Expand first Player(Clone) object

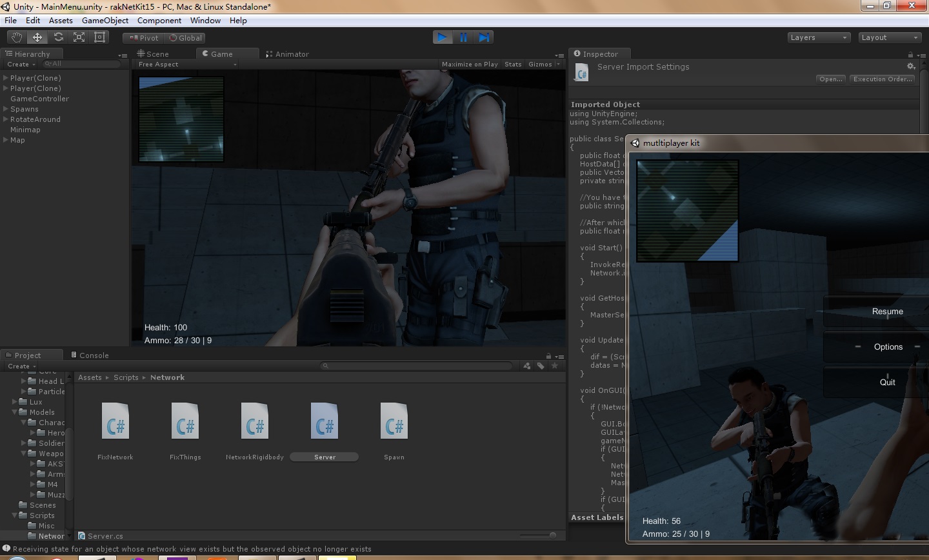[x=5, y=78]
